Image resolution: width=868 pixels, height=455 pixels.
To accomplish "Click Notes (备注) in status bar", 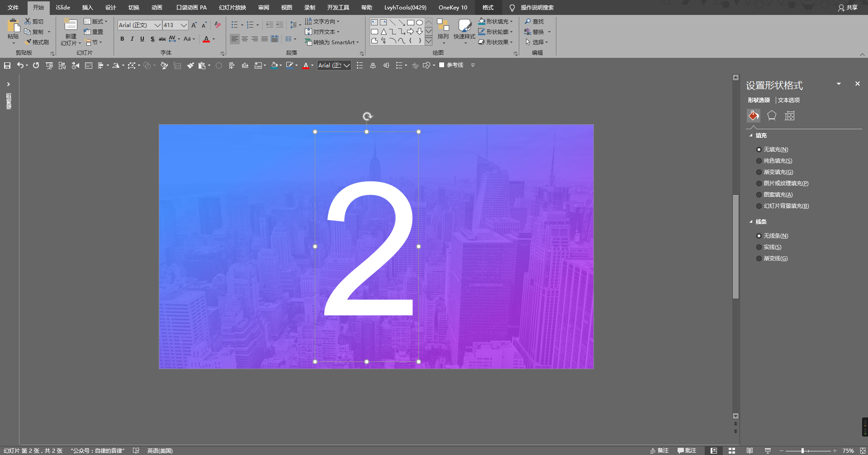I will tap(659, 450).
